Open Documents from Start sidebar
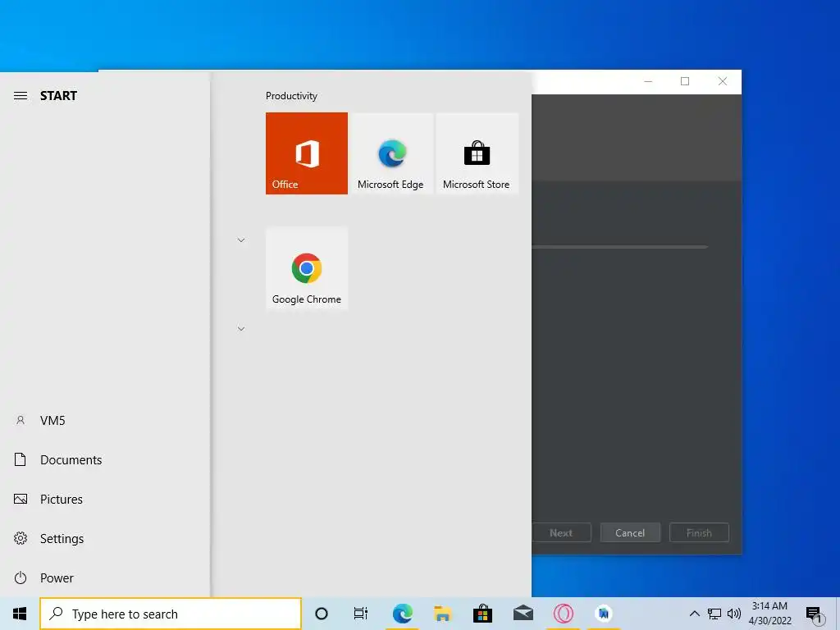Viewport: 840px width, 630px height. [x=105, y=459]
